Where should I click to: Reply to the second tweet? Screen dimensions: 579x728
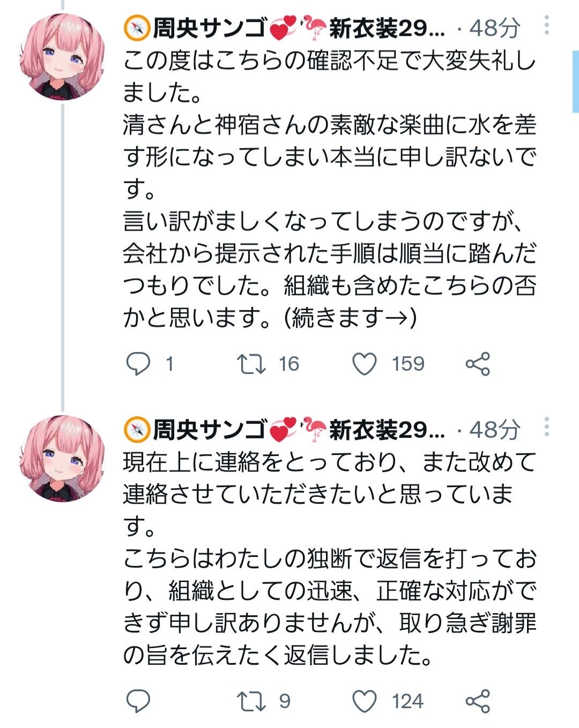pyautogui.click(x=138, y=701)
